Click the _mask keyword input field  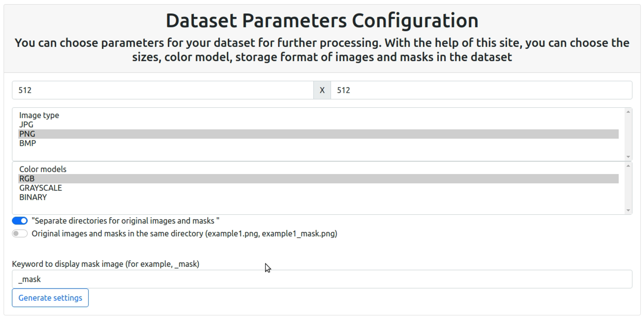pyautogui.click(x=322, y=279)
